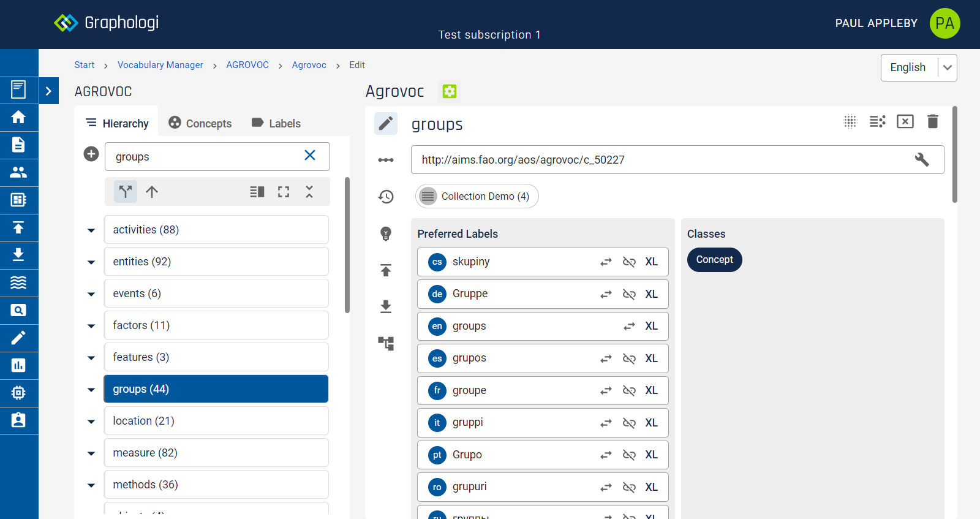Unlink the grupos label

pyautogui.click(x=629, y=358)
